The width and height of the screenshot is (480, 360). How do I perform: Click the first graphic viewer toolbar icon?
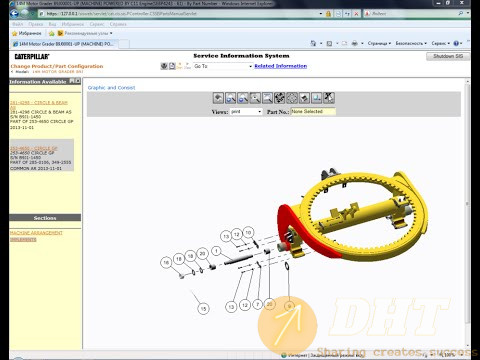tap(218, 98)
